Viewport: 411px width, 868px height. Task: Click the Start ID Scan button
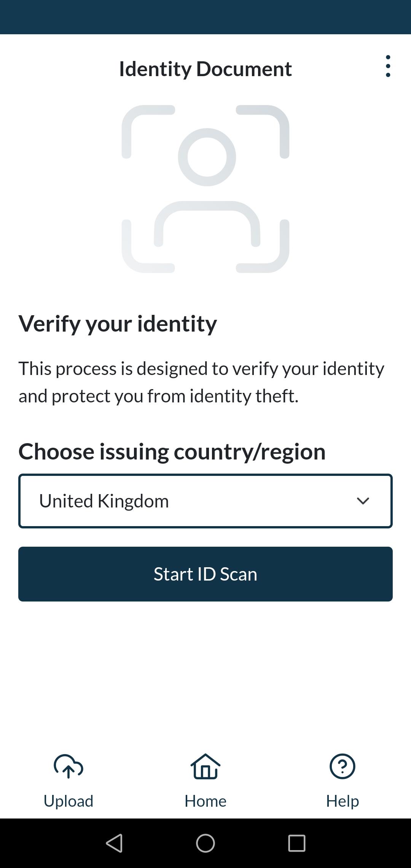[205, 574]
